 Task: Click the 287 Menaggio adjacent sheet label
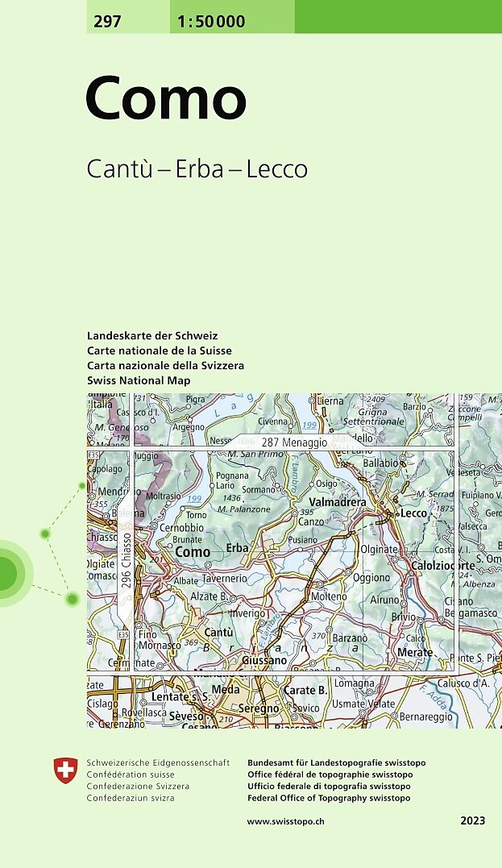pos(293,442)
